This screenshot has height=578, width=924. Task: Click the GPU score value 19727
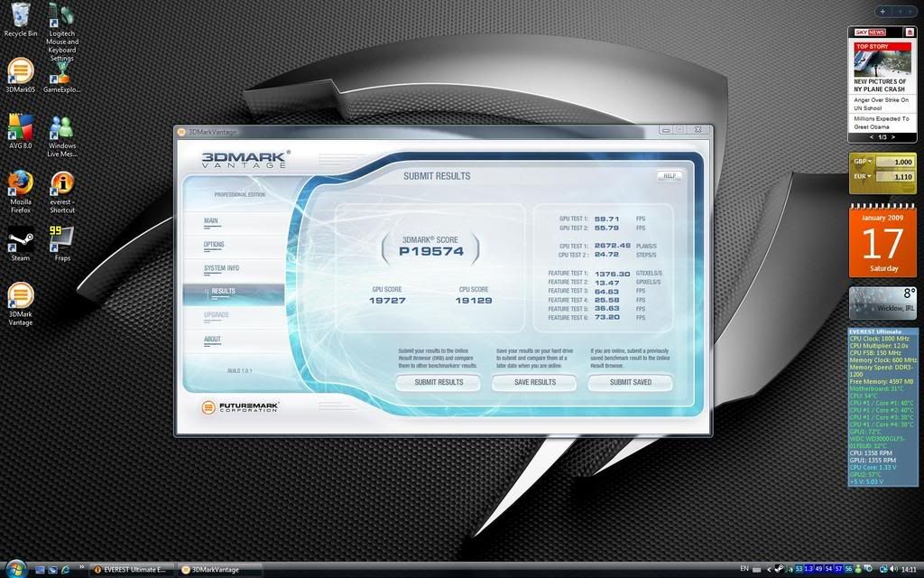click(387, 300)
